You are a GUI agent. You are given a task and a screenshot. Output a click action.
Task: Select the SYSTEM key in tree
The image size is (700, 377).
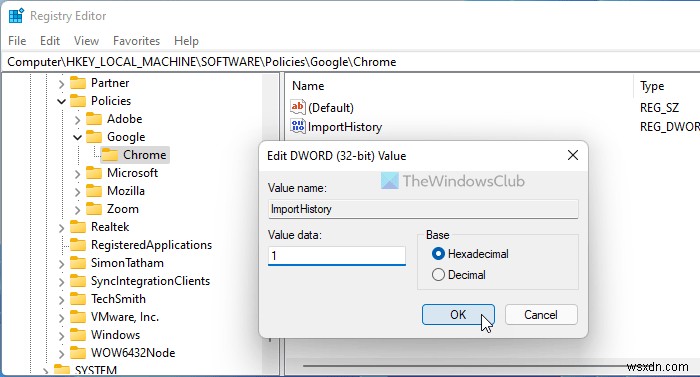pyautogui.click(x=96, y=370)
